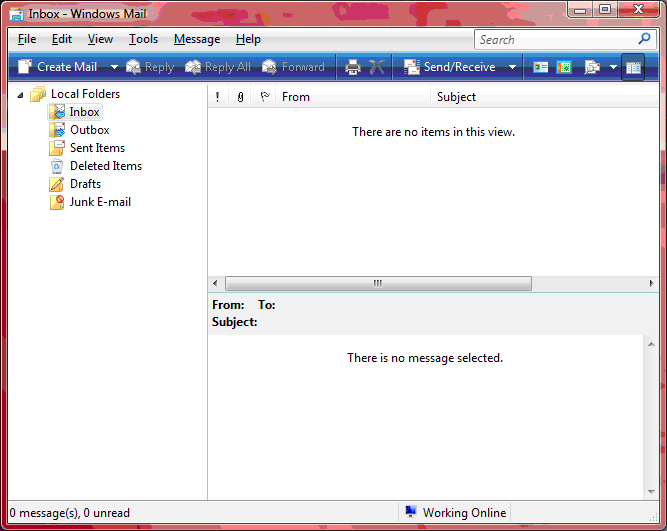Sort by the priority exclamation column
The width and height of the screenshot is (667, 531).
point(218,97)
